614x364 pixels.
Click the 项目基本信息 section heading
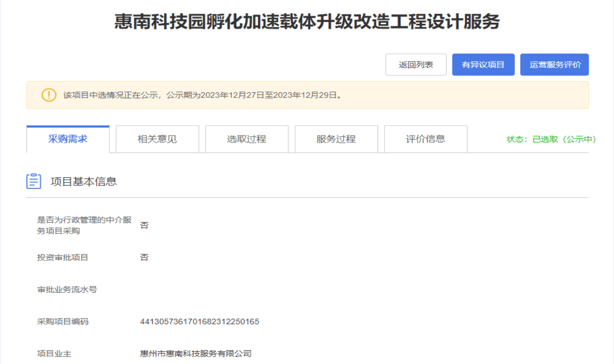83,181
